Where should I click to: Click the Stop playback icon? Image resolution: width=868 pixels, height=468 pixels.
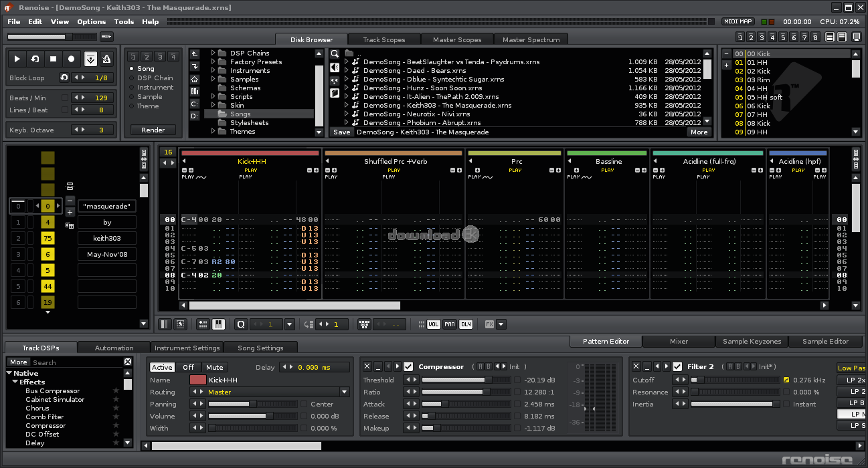[x=53, y=59]
